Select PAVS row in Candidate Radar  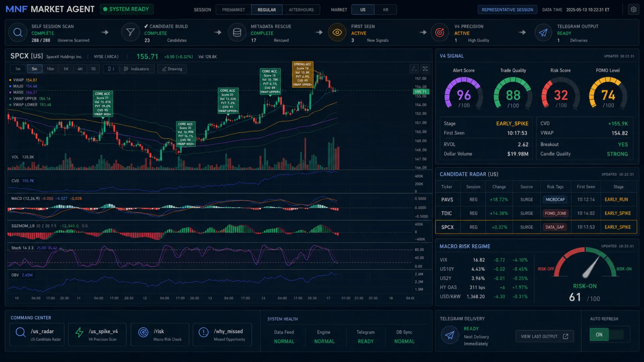(x=536, y=199)
